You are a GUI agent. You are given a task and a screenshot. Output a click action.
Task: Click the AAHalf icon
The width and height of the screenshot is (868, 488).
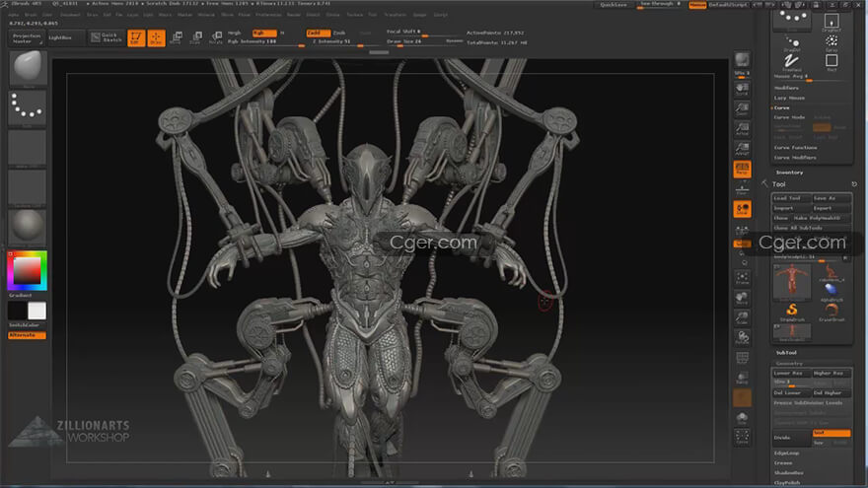pos(742,149)
